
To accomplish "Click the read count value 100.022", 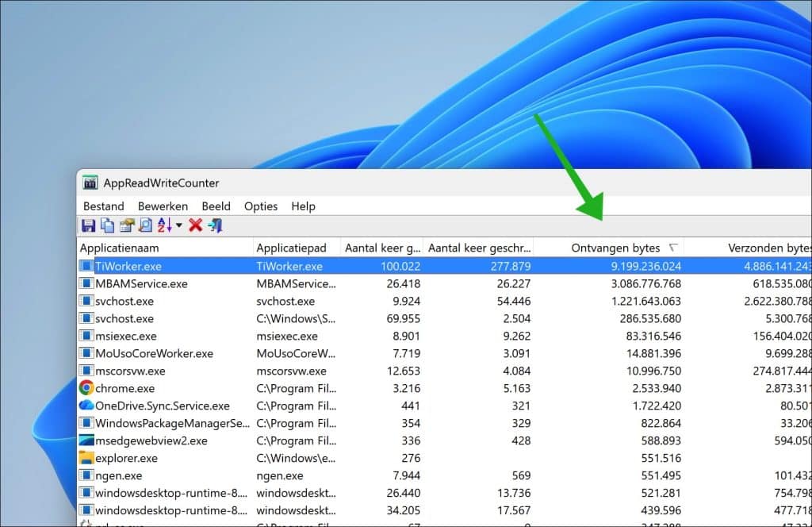I will tap(400, 267).
